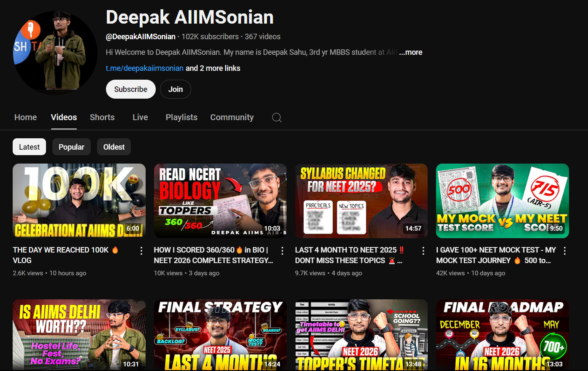This screenshot has height=371, width=588.
Task: Open options menu for 360/360 BIO video
Action: pyautogui.click(x=282, y=251)
